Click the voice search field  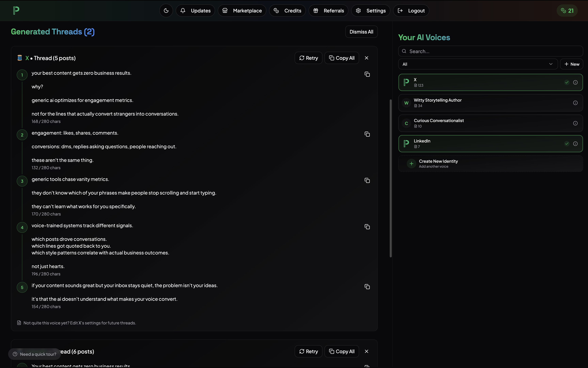pyautogui.click(x=490, y=51)
